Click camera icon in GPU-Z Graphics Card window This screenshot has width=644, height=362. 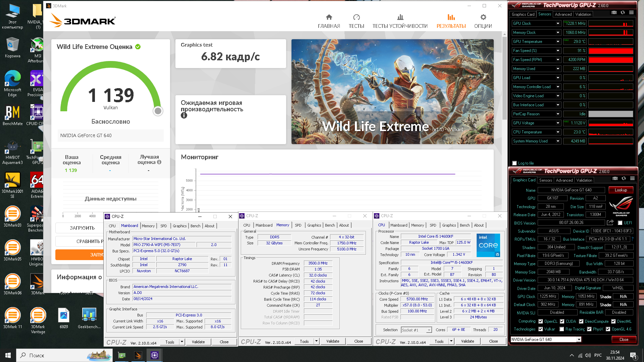[615, 179]
